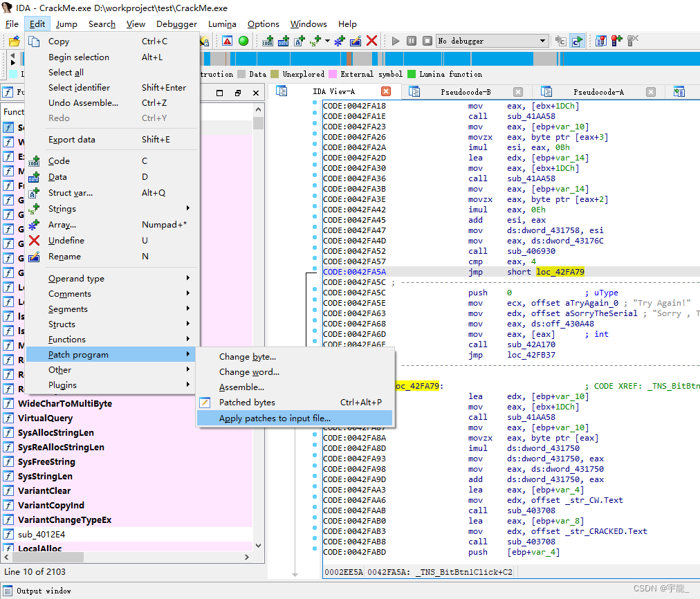This screenshot has height=599, width=700.
Task: Pause the debugger process
Action: 412,41
